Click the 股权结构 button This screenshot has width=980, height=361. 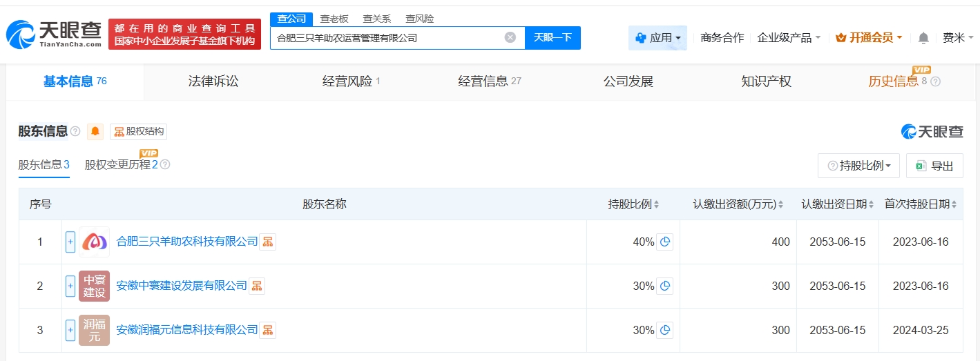point(138,131)
